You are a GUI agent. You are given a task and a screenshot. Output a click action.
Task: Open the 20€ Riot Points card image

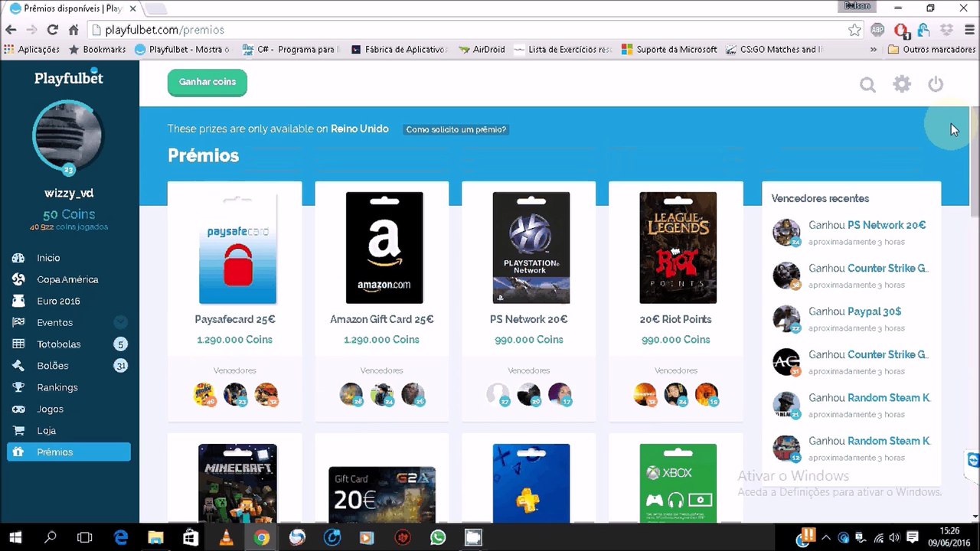678,248
